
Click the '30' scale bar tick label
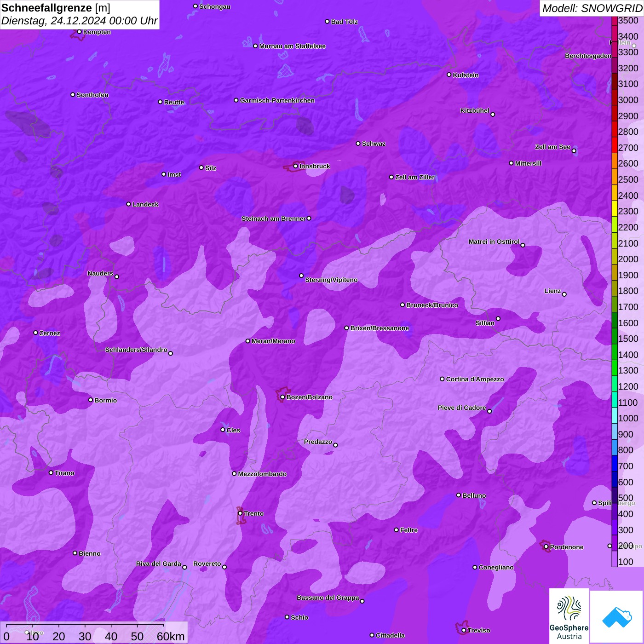pyautogui.click(x=85, y=637)
